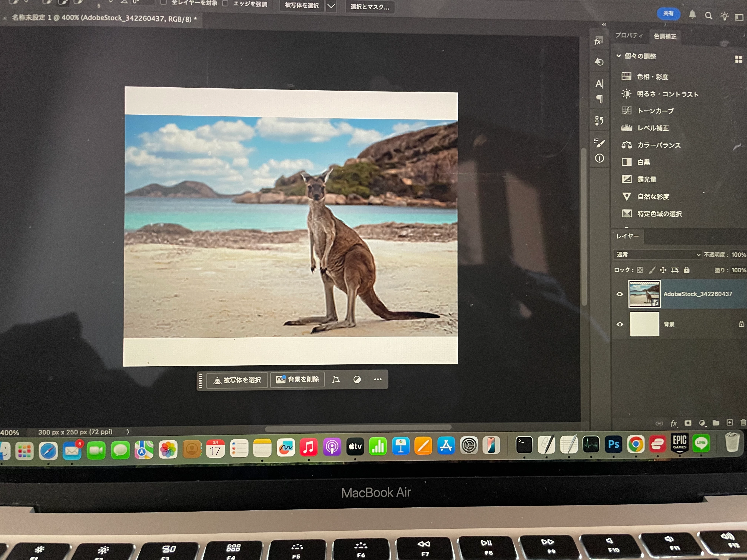Viewport: 747px width, 560px height.
Task: Enable the Enhance Edge (エッジを強調) checkbox
Action: [225, 3]
